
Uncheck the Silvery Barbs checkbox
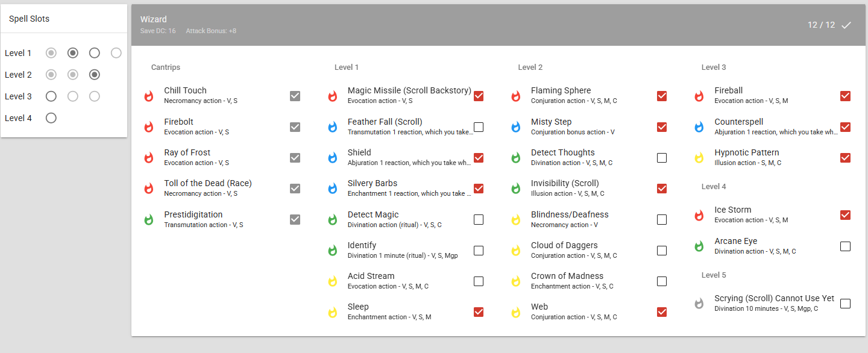click(x=479, y=189)
